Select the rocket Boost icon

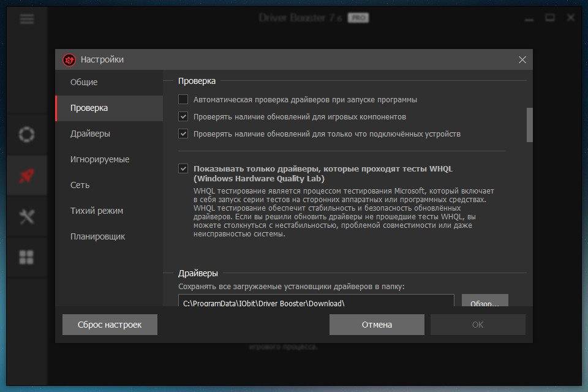[26, 176]
